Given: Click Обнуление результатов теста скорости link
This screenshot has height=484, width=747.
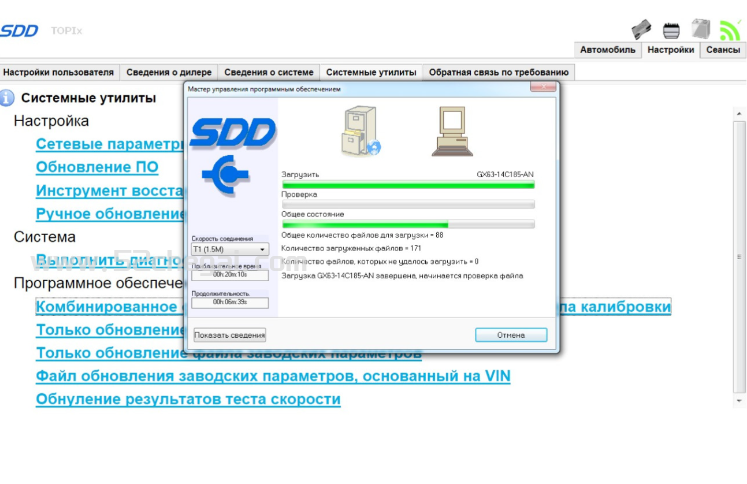Looking at the screenshot, I should pos(188,399).
